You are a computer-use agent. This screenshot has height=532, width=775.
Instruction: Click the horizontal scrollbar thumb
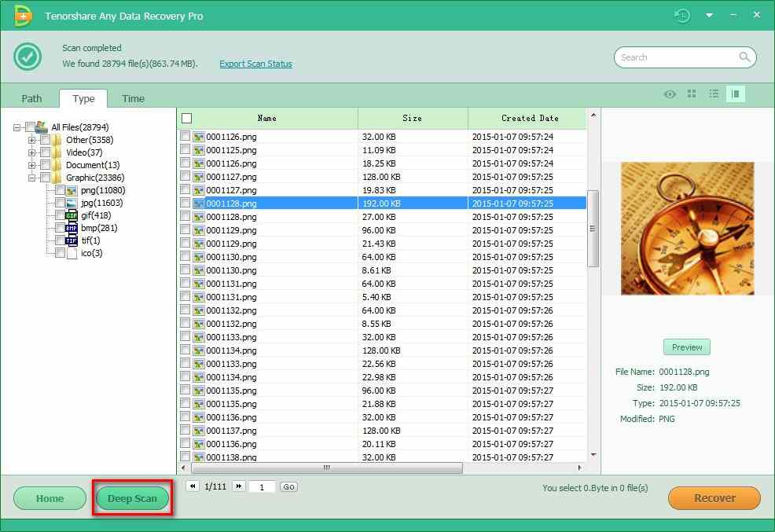327,468
